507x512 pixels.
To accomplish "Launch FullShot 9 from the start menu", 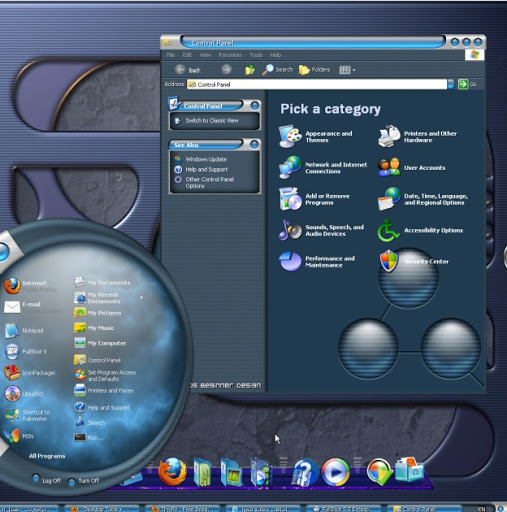I will point(26,351).
